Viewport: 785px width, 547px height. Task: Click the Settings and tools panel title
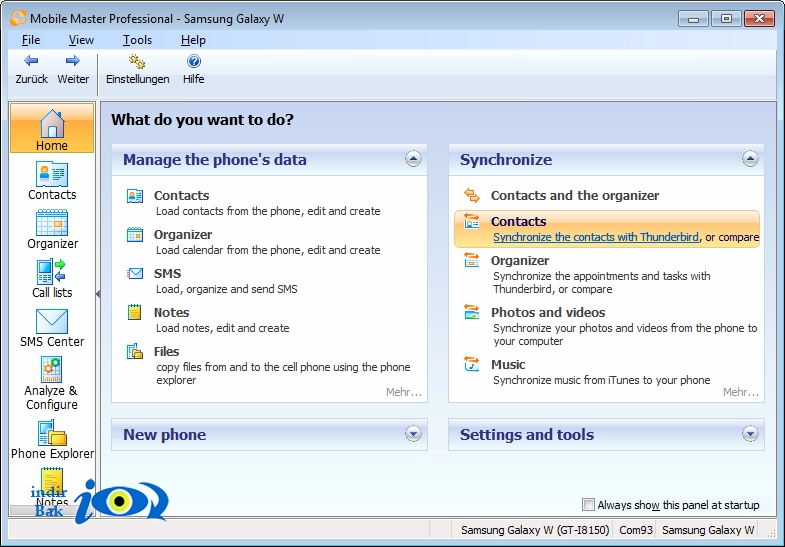tap(527, 434)
